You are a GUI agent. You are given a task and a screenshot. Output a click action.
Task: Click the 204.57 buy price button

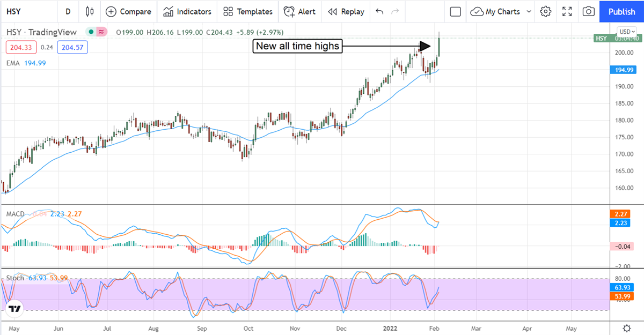74,47
